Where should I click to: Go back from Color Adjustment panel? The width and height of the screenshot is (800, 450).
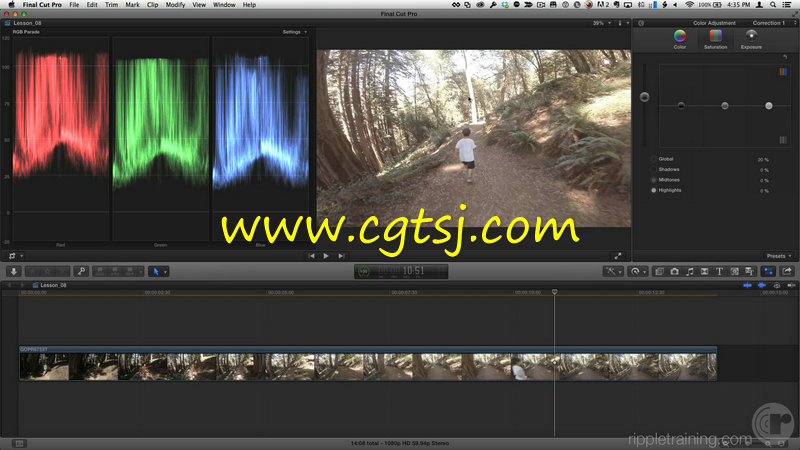click(641, 23)
